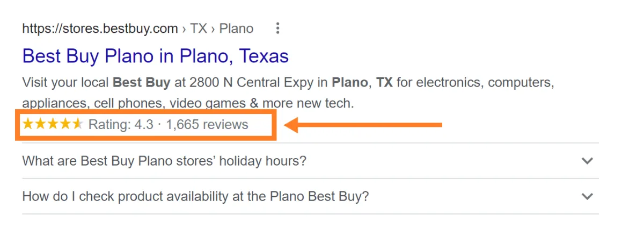Click the TX breadcrumb in the URL path

coord(199,28)
